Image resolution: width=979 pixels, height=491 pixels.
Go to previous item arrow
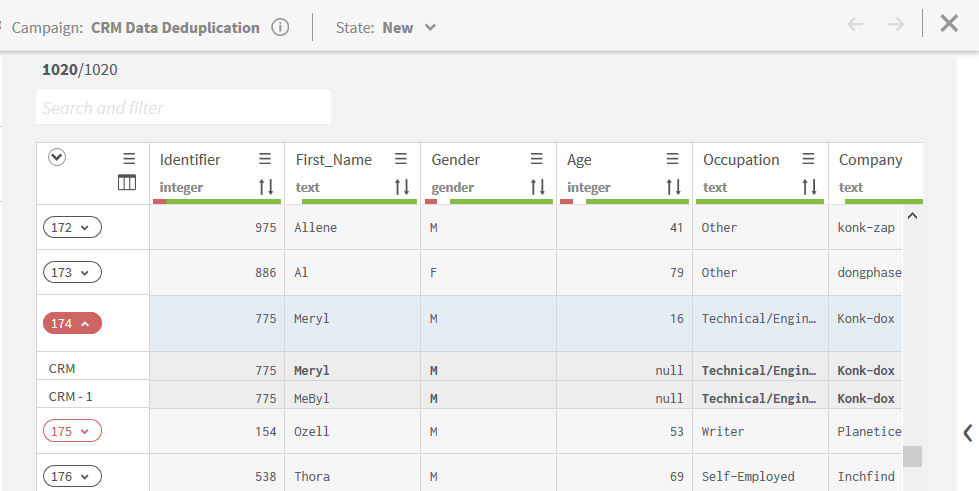point(855,25)
